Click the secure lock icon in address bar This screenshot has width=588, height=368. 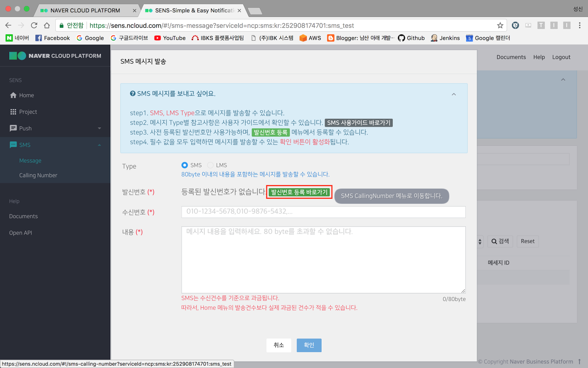tap(61, 25)
